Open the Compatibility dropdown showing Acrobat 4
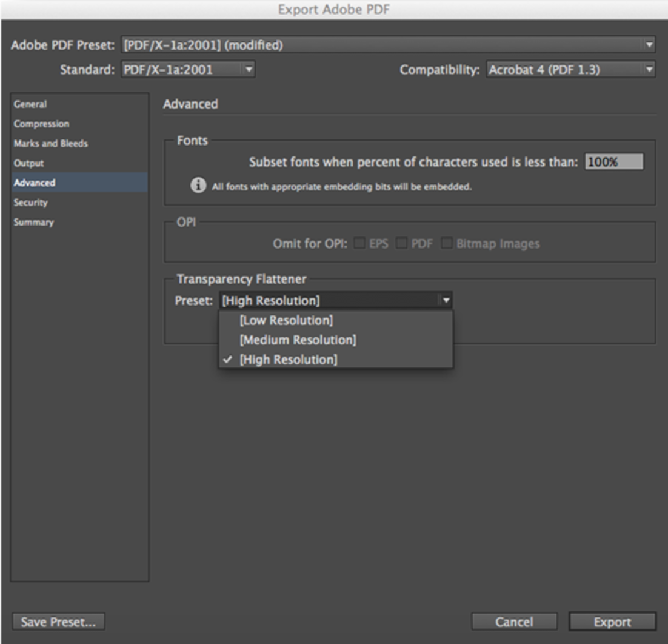 click(571, 70)
